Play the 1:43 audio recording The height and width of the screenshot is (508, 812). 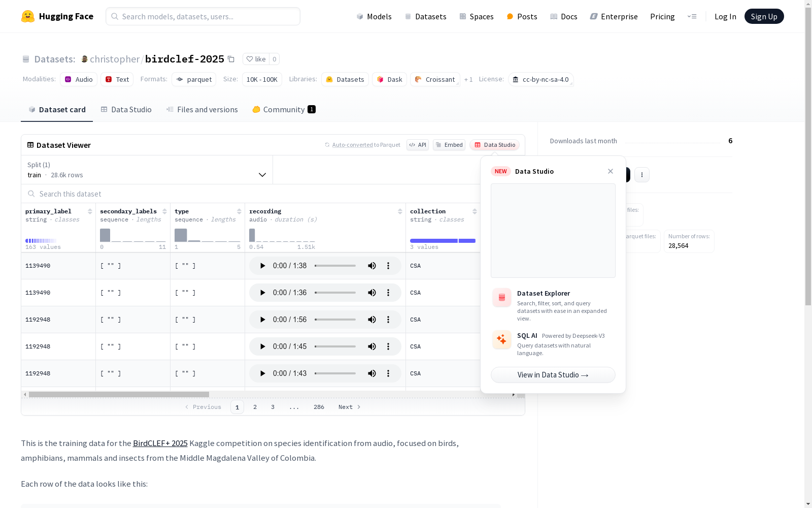click(262, 373)
